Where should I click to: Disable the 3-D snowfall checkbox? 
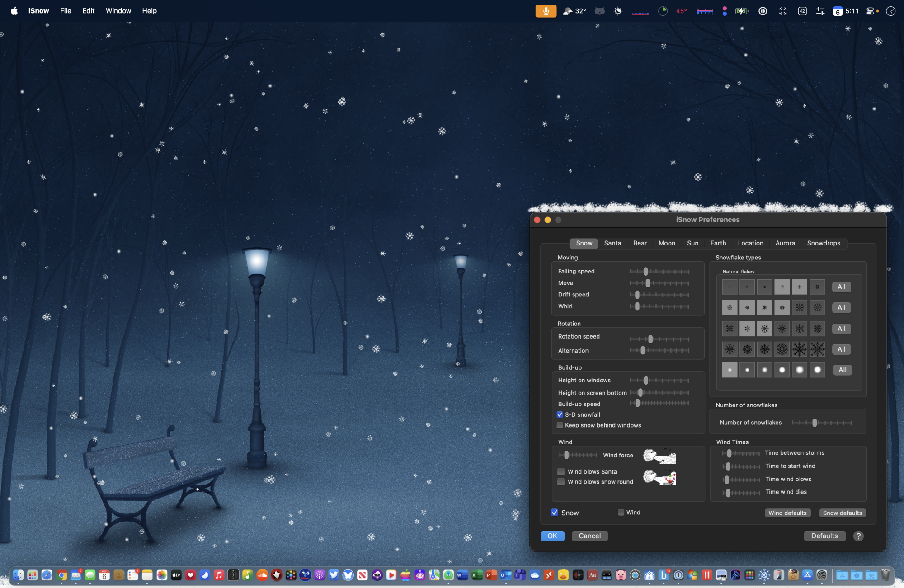point(560,414)
